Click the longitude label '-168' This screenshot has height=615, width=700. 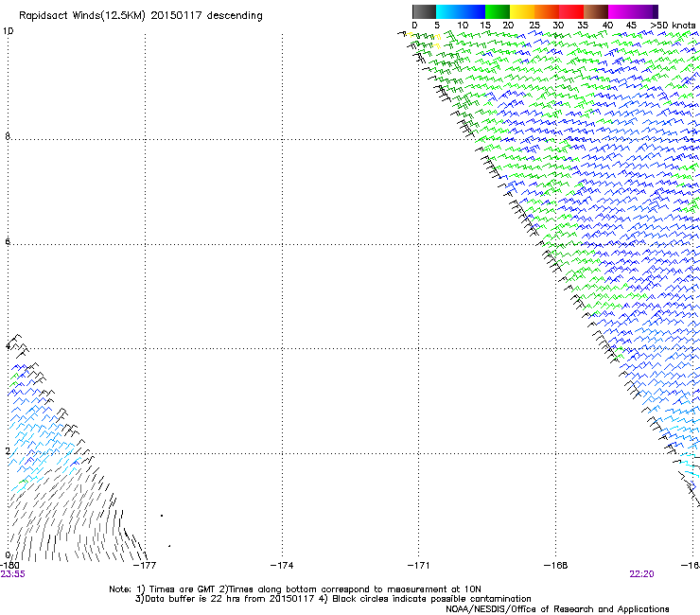coord(556,565)
